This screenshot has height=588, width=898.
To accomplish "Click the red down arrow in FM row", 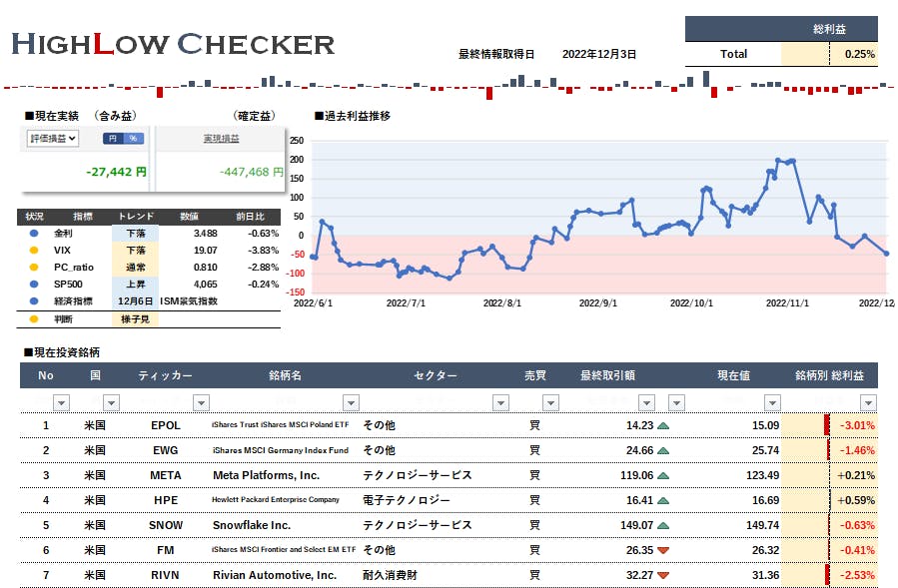I will pyautogui.click(x=663, y=550).
